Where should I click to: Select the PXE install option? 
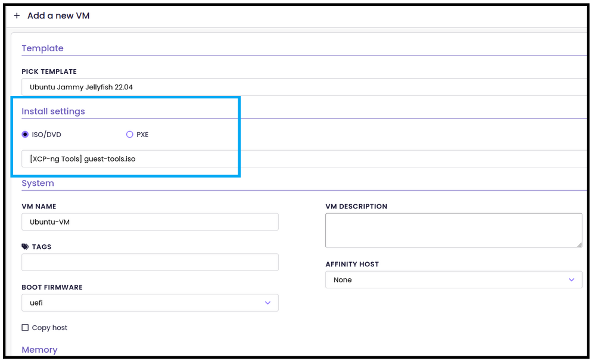pos(129,135)
